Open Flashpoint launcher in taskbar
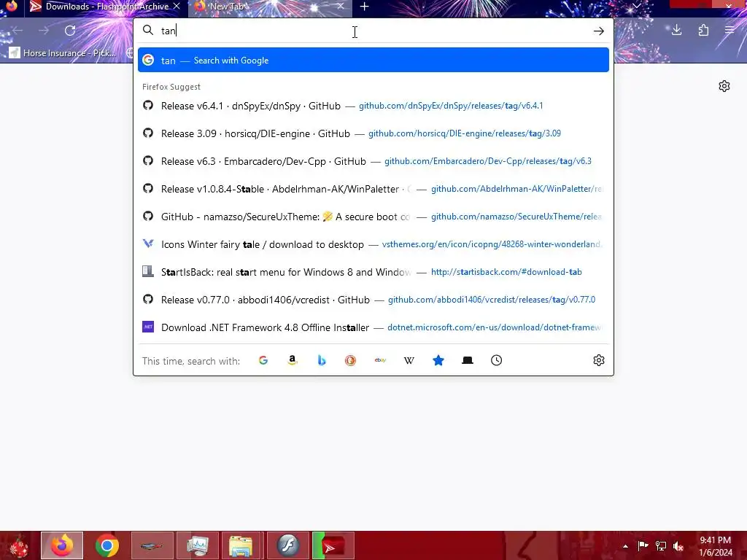The width and height of the screenshot is (747, 560). (333, 545)
